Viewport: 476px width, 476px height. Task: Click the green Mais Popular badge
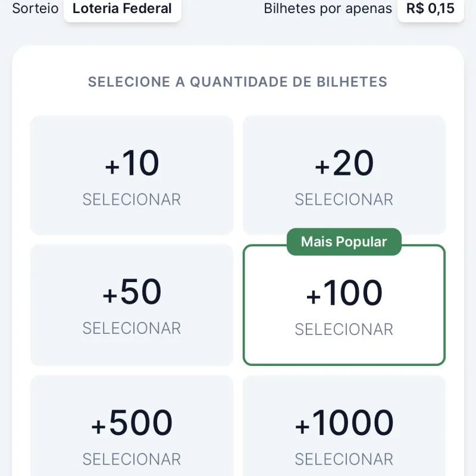tap(344, 242)
